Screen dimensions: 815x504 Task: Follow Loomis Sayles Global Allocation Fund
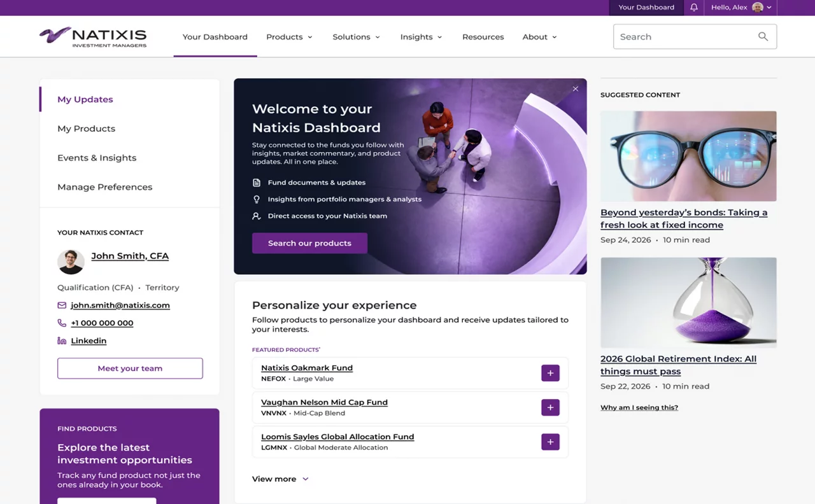pos(550,442)
